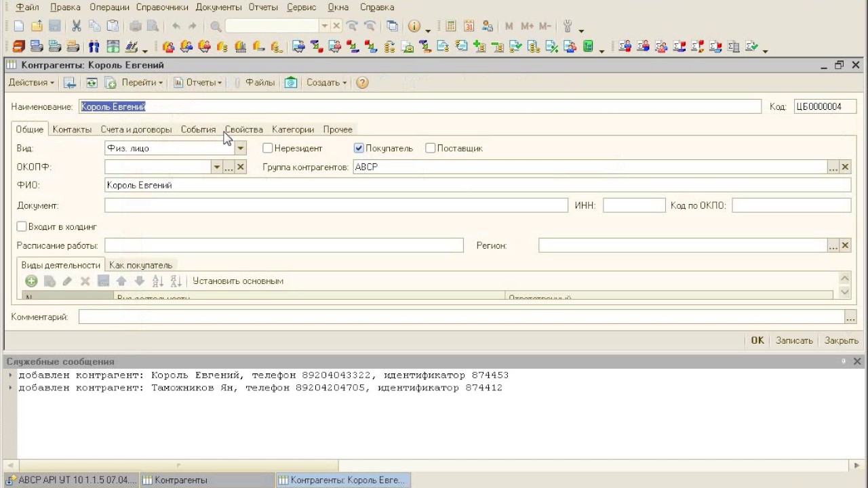The height and width of the screenshot is (488, 868).
Task: Switch to the Счета и договоры tab
Action: tap(136, 129)
